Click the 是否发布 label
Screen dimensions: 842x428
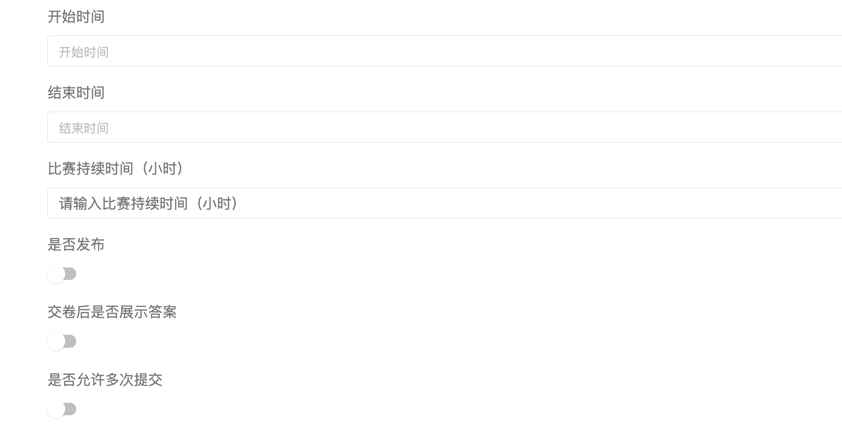pos(76,245)
